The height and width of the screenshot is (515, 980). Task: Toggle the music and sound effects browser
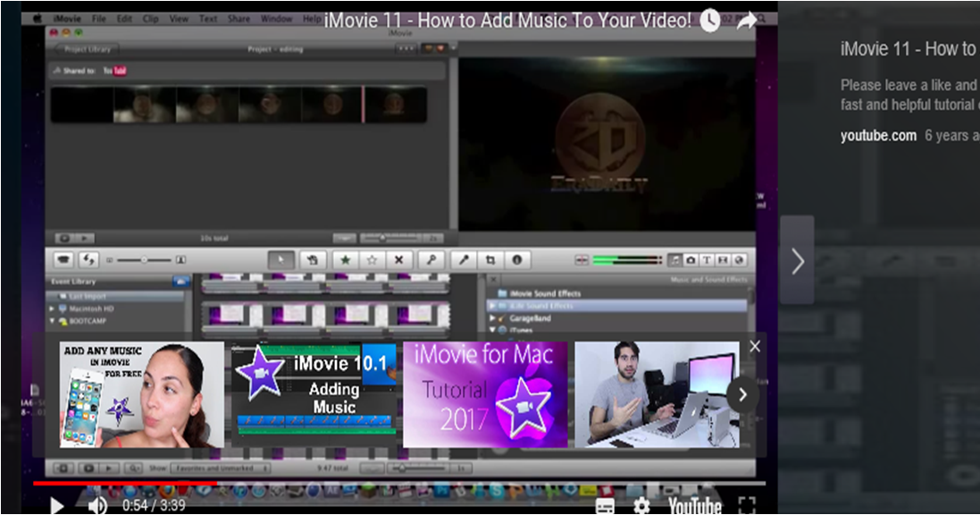tap(674, 259)
